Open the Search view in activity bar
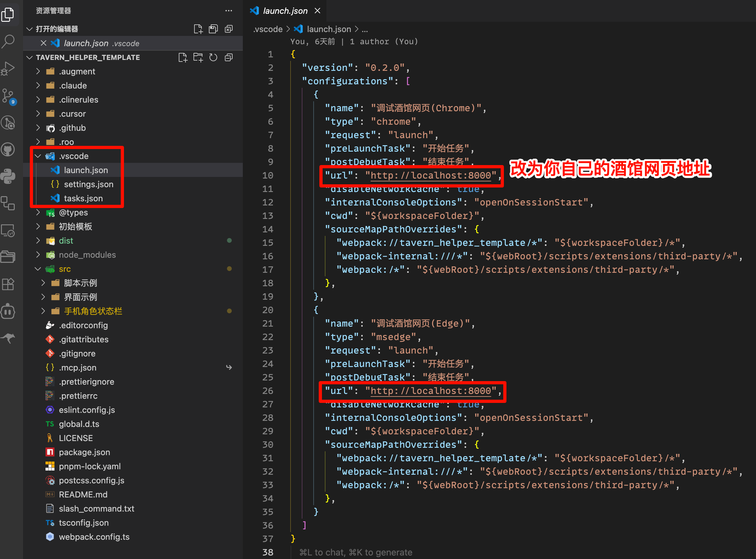Image resolution: width=756 pixels, height=559 pixels. tap(8, 41)
